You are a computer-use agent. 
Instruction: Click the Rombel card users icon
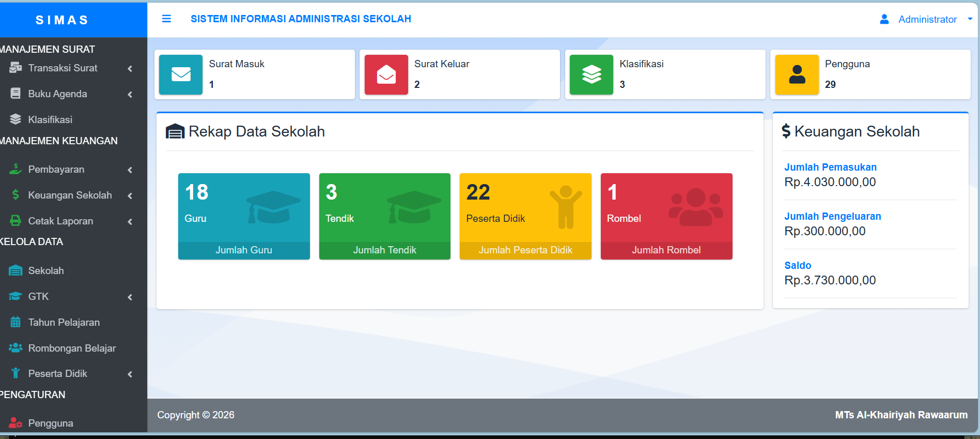click(x=696, y=207)
